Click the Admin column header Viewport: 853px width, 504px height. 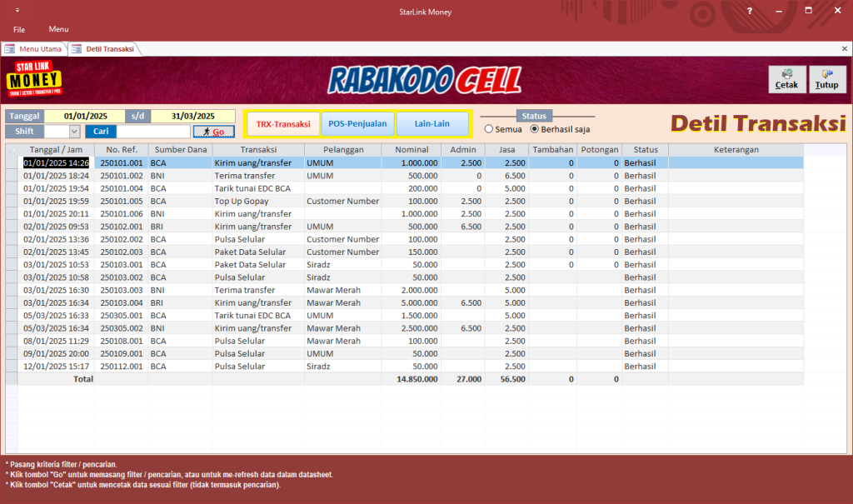(463, 150)
